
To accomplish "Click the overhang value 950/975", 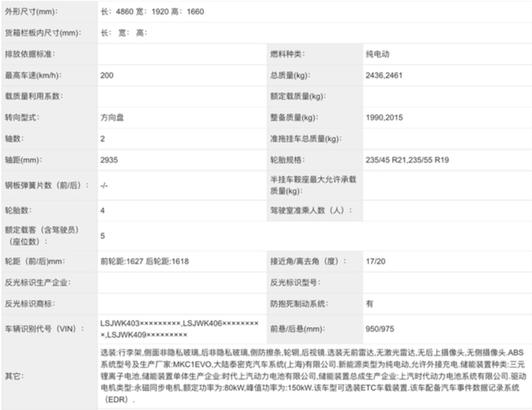I will tap(380, 329).
